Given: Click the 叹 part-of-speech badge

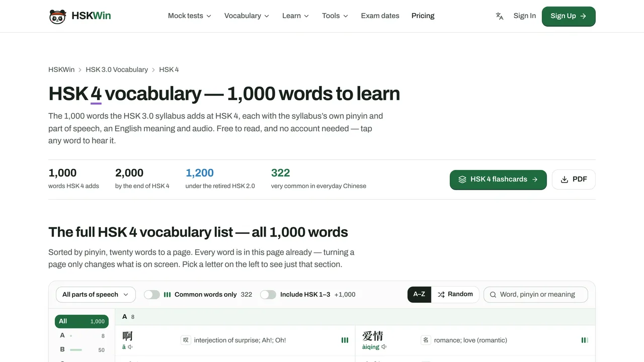Looking at the screenshot, I should (x=186, y=340).
